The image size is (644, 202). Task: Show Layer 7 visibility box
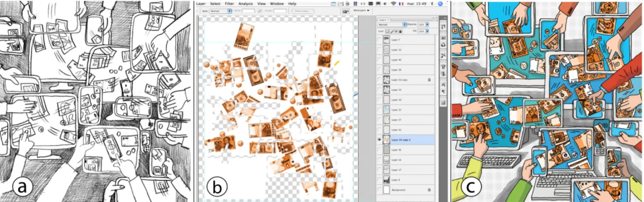380,40
